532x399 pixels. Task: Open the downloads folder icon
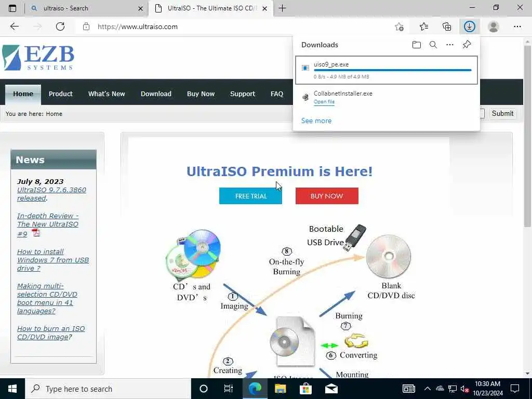(417, 45)
